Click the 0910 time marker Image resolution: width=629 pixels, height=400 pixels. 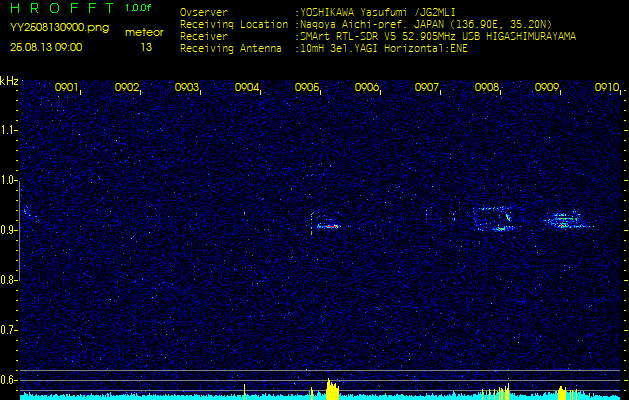607,87
